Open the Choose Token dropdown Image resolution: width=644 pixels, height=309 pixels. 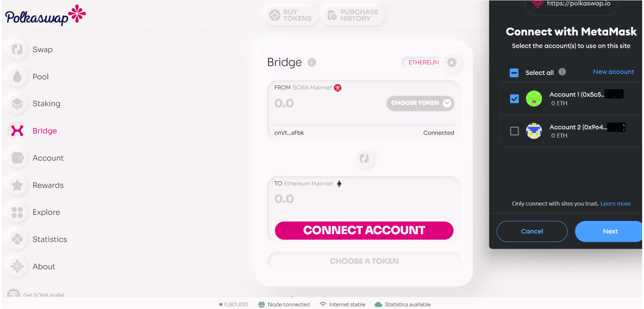(420, 103)
